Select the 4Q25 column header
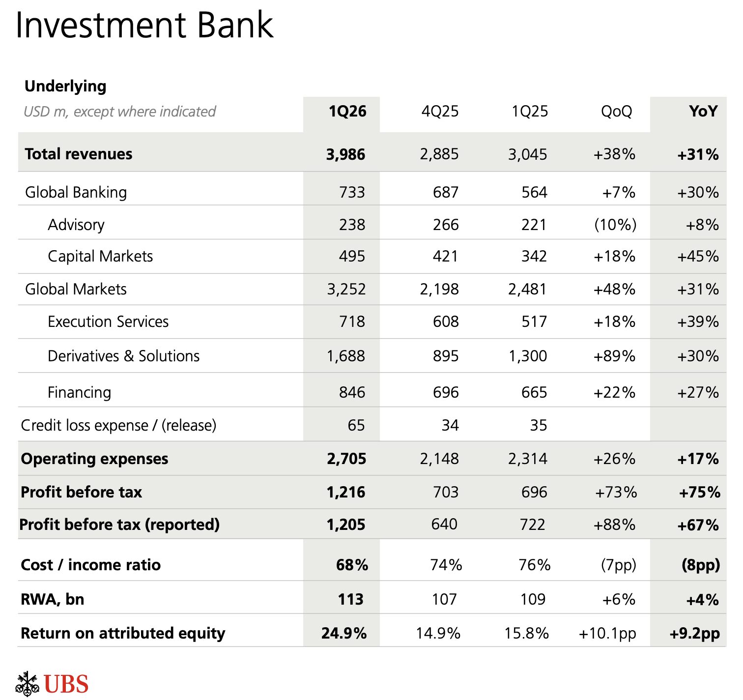743x700 pixels. coord(440,111)
